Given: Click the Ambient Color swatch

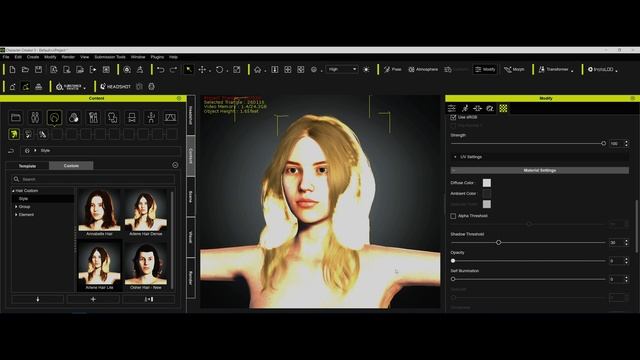Looking at the screenshot, I should point(487,193).
